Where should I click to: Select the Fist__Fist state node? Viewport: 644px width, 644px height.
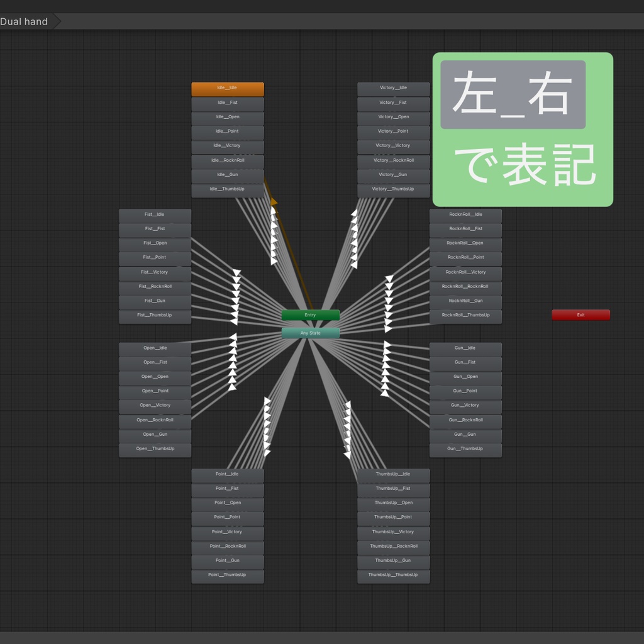[x=155, y=230]
